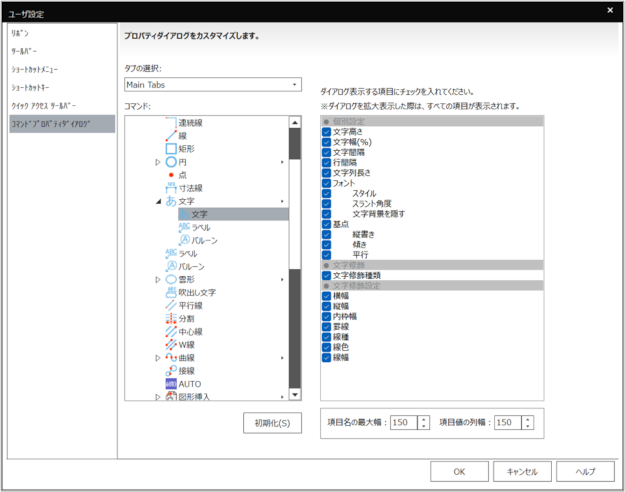This screenshot has width=625, height=492.
Task: Toggle the フォント checkbox
Action: [326, 183]
